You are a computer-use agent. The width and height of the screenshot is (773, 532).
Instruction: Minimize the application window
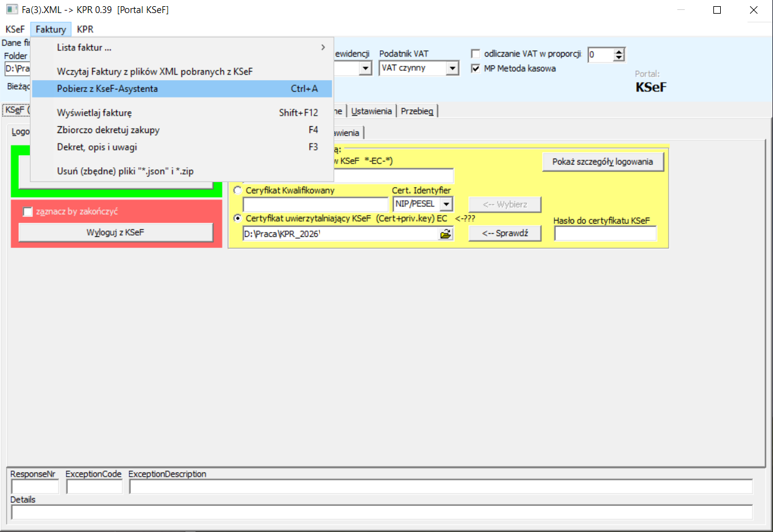[682, 10]
